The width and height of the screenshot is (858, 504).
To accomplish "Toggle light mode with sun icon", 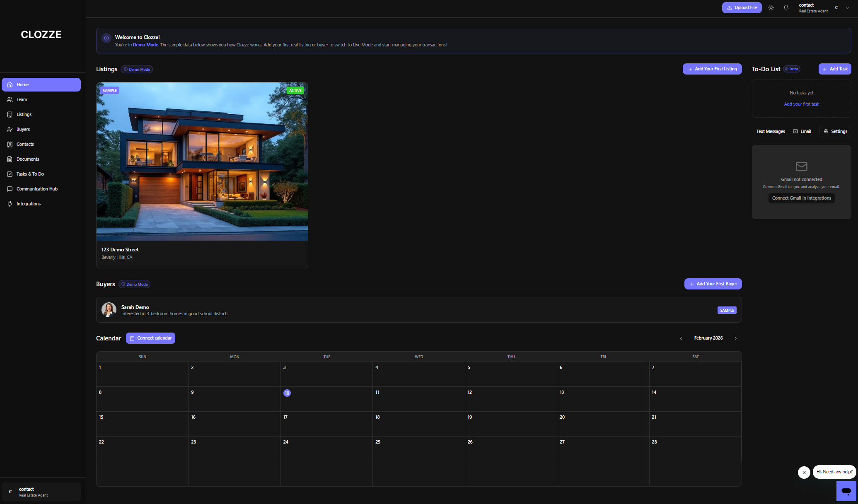I will [x=771, y=7].
